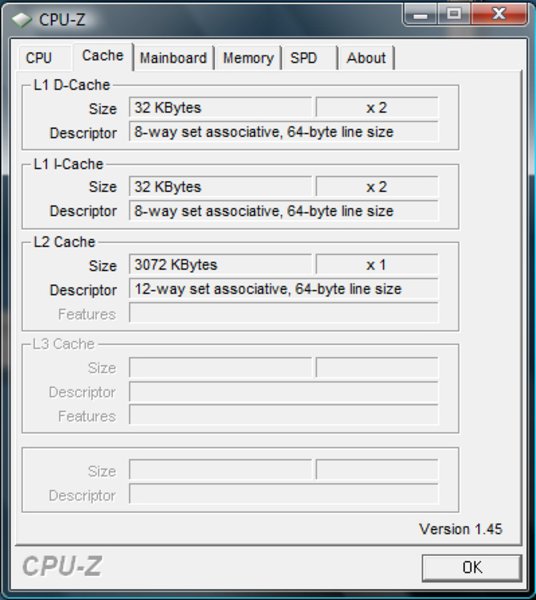Click the L1 D-Cache size field showing 32 KBytes
Screen dimensions: 536x600
(x=220, y=108)
